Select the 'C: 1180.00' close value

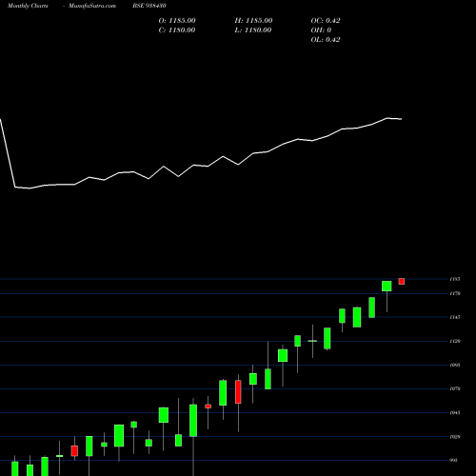click(177, 30)
